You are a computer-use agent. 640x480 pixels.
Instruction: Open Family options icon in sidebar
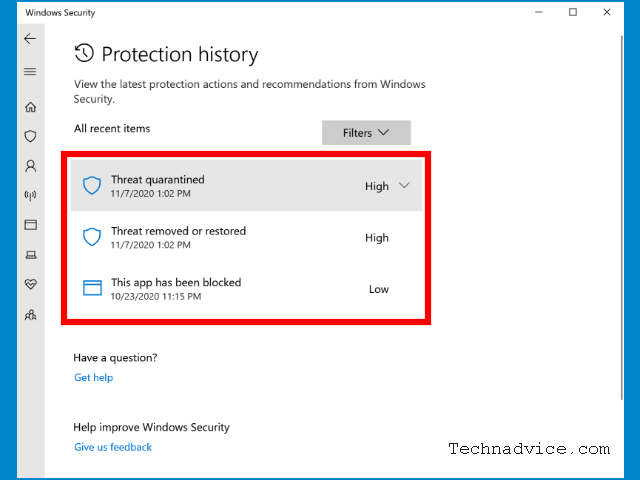pyautogui.click(x=31, y=315)
